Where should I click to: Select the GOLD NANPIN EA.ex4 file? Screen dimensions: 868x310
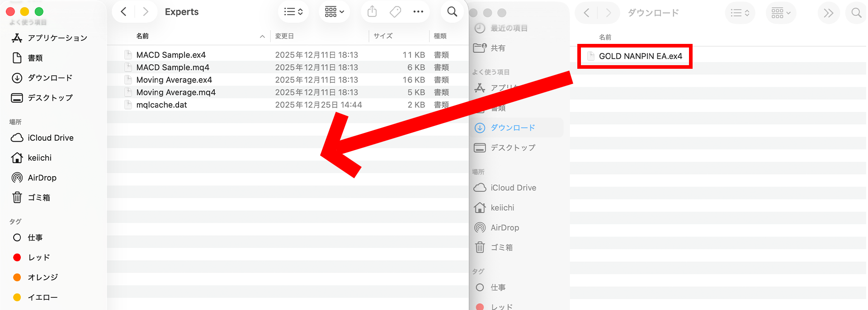pos(640,56)
